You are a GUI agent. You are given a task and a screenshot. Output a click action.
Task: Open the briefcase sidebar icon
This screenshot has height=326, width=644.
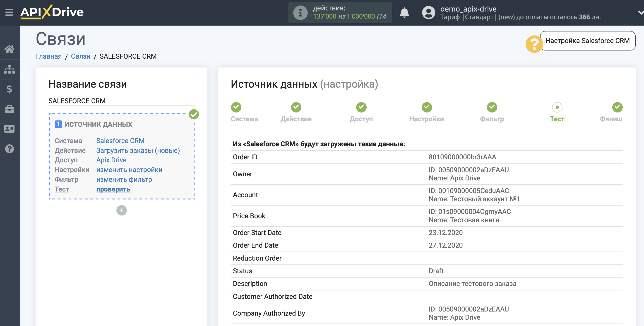tap(10, 109)
